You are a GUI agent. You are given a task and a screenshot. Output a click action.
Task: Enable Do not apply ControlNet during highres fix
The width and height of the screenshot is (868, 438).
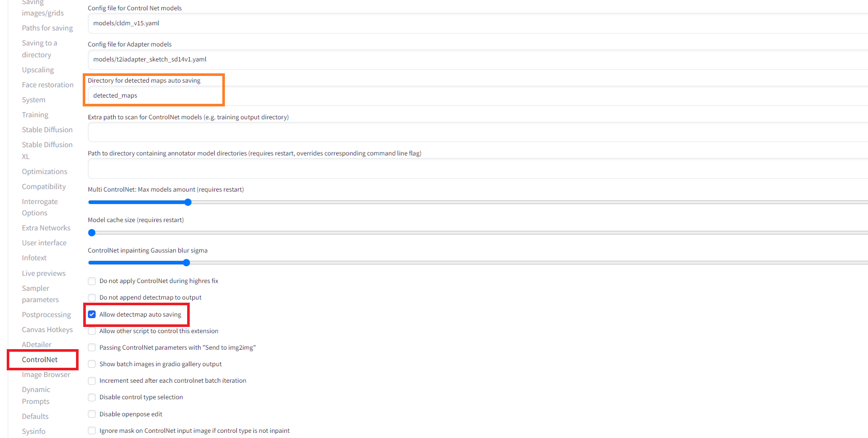92,281
